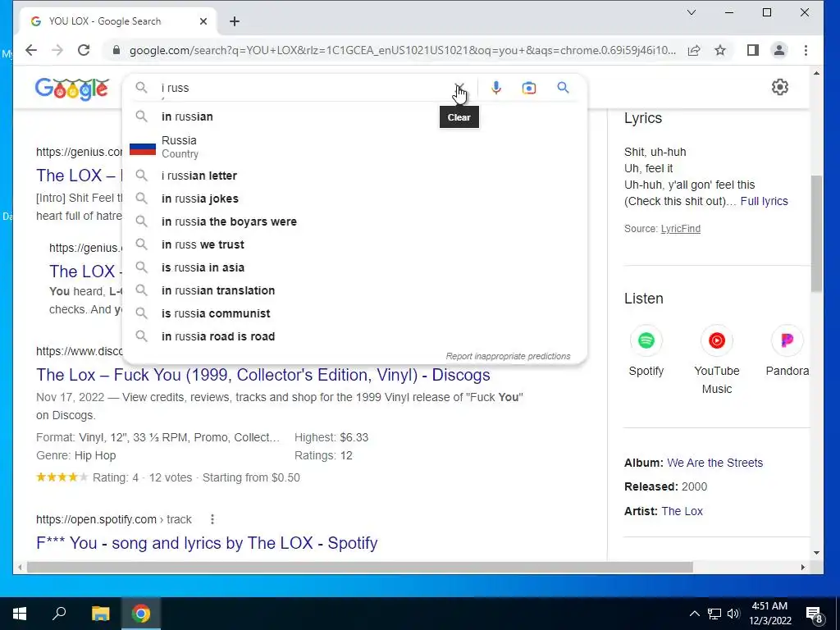Image resolution: width=840 pixels, height=630 pixels.
Task: Open The Lox artist link
Action: tap(682, 511)
